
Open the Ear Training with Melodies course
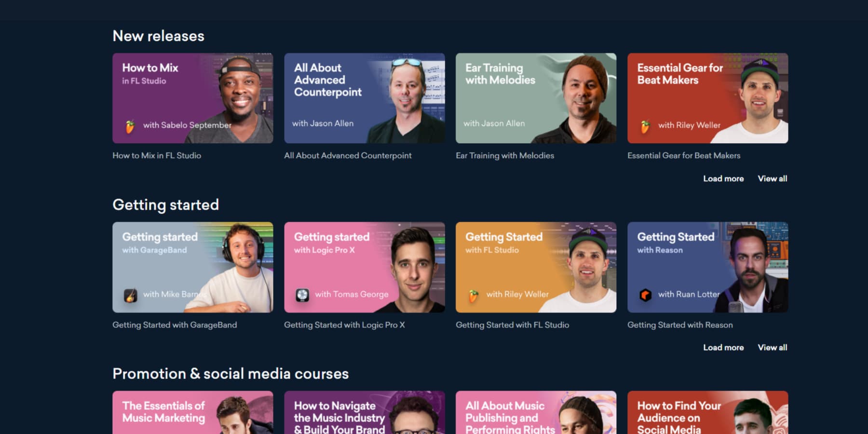click(x=536, y=98)
